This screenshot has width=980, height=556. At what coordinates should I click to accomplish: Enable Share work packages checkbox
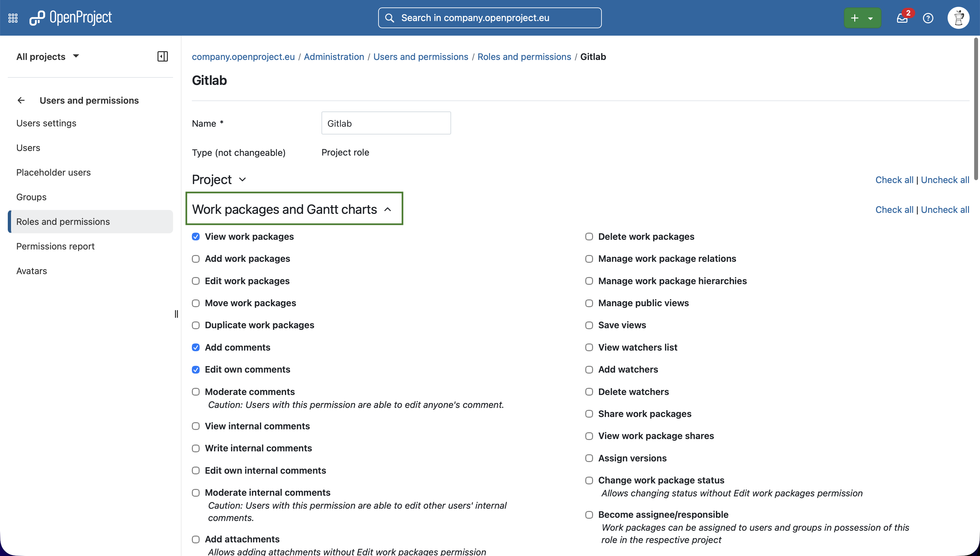[x=589, y=414]
